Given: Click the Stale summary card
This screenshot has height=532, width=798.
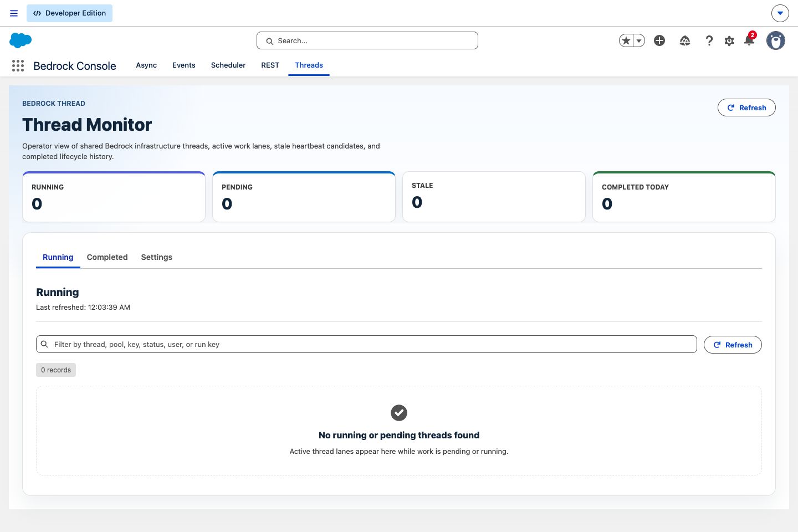Looking at the screenshot, I should (x=494, y=197).
